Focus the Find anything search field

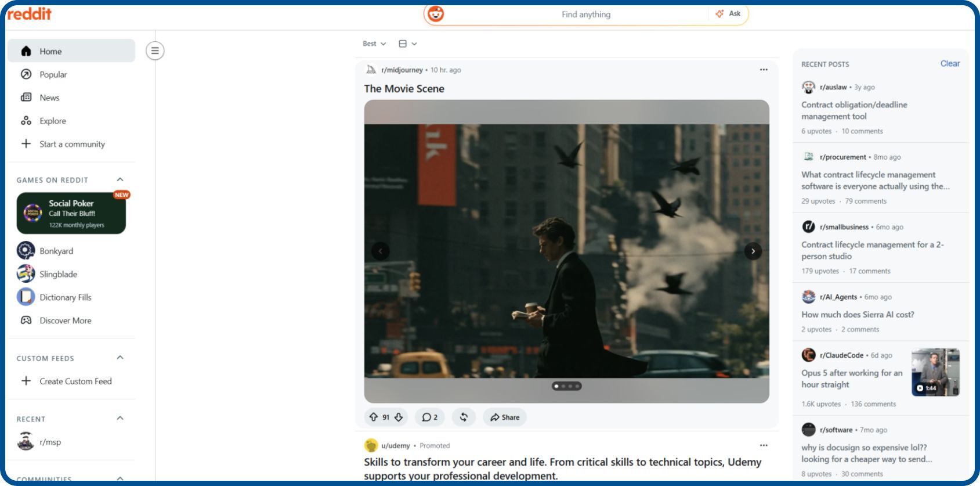[585, 14]
